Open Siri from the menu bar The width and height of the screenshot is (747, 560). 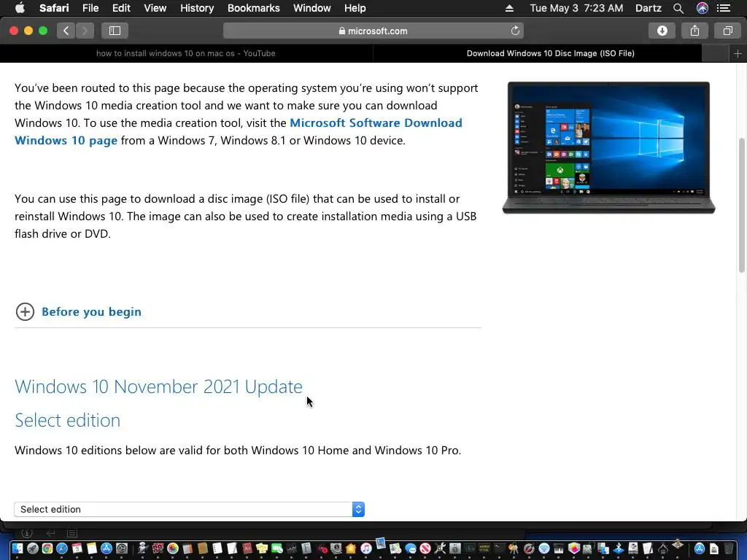point(703,8)
